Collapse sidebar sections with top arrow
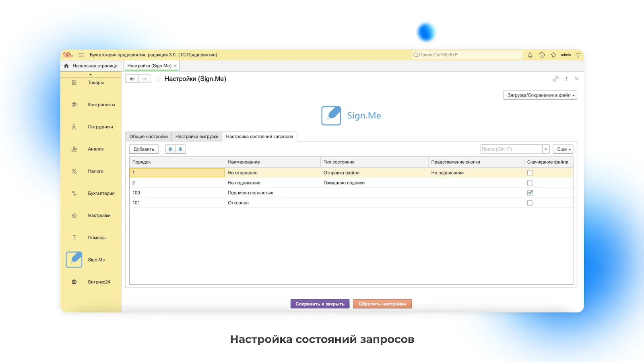Image resolution: width=644 pixels, height=362 pixels. 91,74
